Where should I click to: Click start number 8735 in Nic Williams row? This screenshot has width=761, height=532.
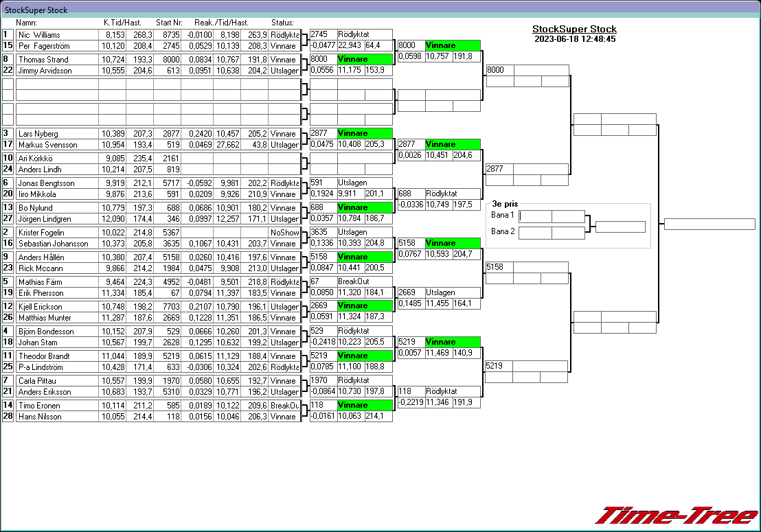point(167,35)
